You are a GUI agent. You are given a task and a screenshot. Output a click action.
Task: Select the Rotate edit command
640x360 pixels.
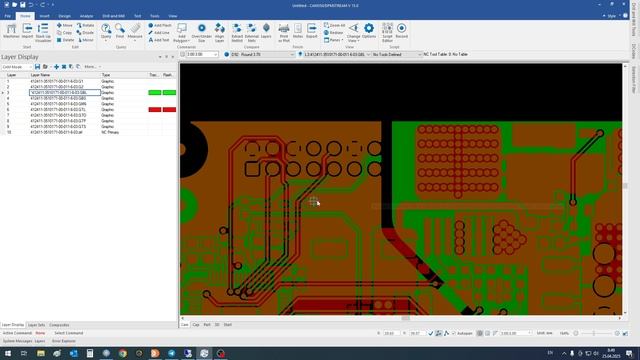86,25
